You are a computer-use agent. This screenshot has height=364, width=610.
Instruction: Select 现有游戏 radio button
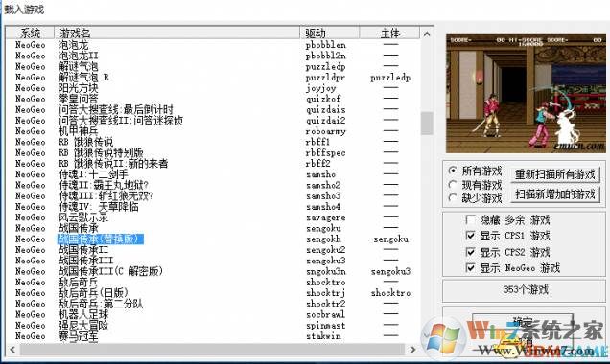coord(453,185)
